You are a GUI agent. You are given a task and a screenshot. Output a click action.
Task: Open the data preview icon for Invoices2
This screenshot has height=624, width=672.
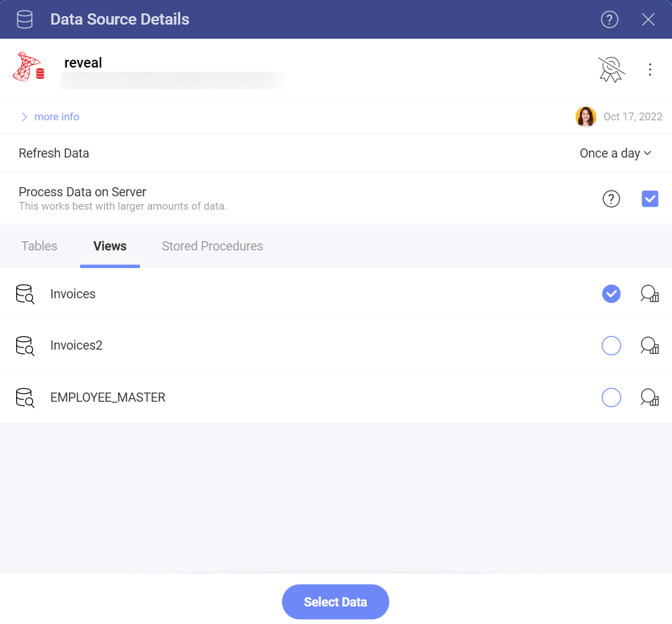(x=649, y=345)
